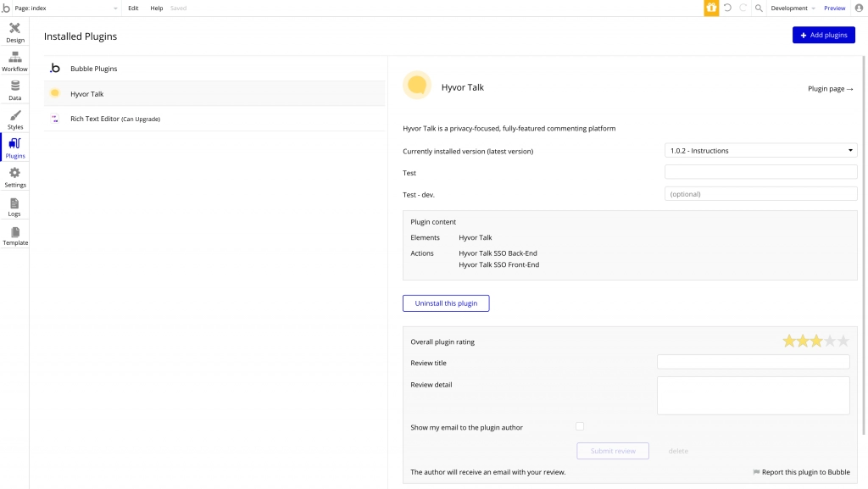Viewport: 868px width, 489px height.
Task: Click the Test input field
Action: pos(760,172)
